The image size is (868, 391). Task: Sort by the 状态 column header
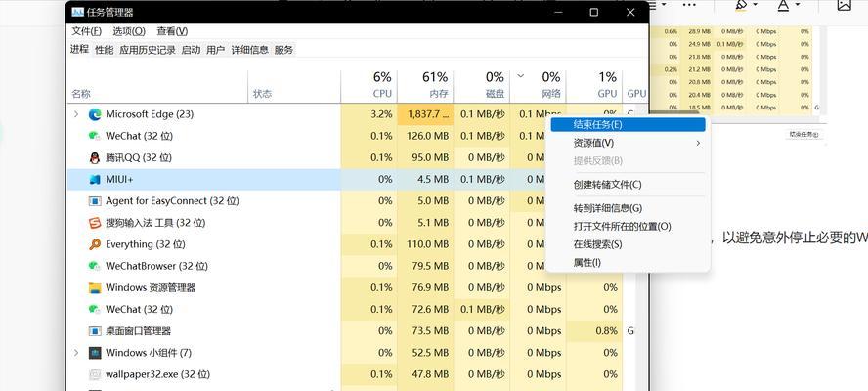262,94
